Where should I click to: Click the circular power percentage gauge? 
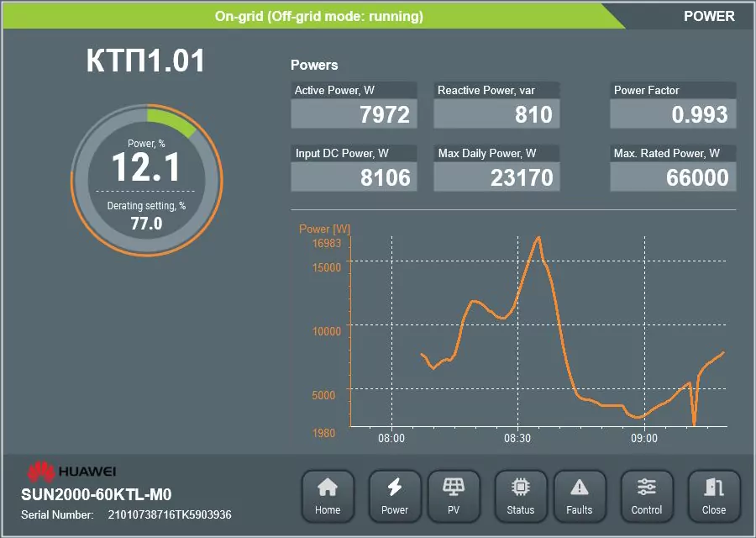coord(146,180)
